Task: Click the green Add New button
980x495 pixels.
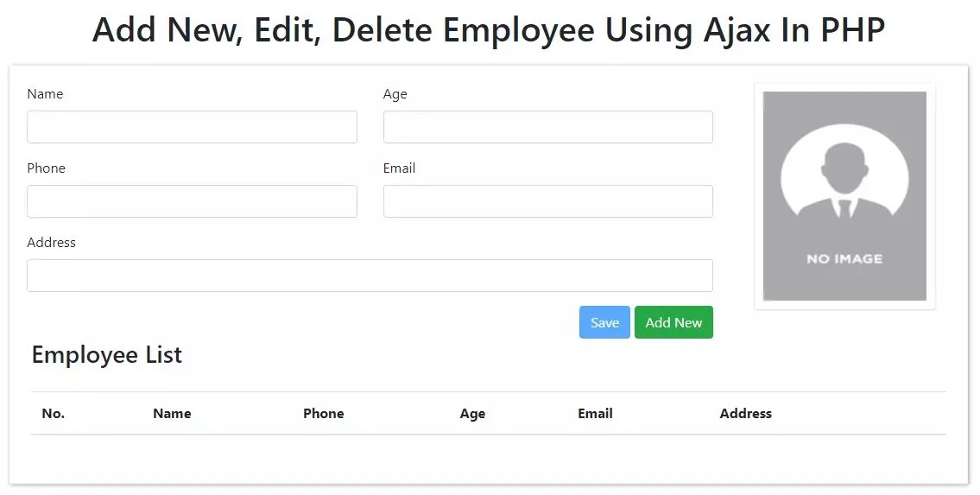Action: pyautogui.click(x=673, y=322)
